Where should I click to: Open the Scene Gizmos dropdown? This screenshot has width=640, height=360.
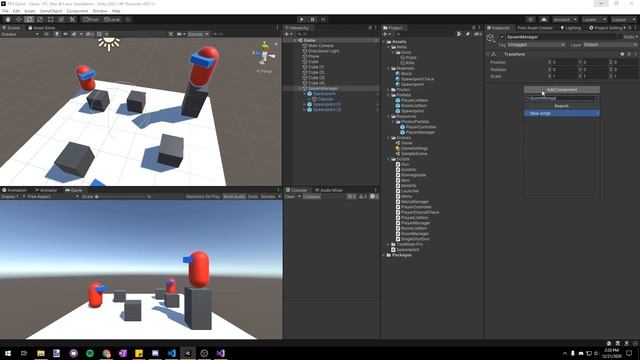[198, 34]
